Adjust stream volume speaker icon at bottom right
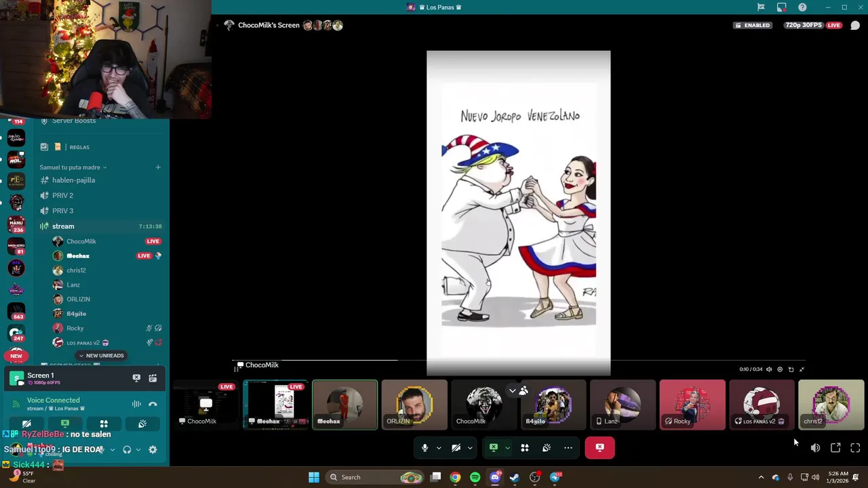The height and width of the screenshot is (488, 868). point(815,448)
